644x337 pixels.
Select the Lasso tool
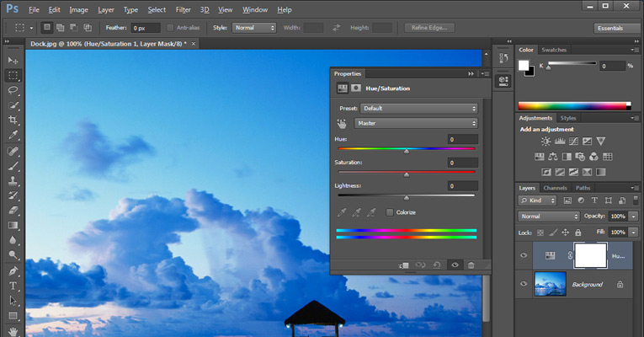point(13,90)
